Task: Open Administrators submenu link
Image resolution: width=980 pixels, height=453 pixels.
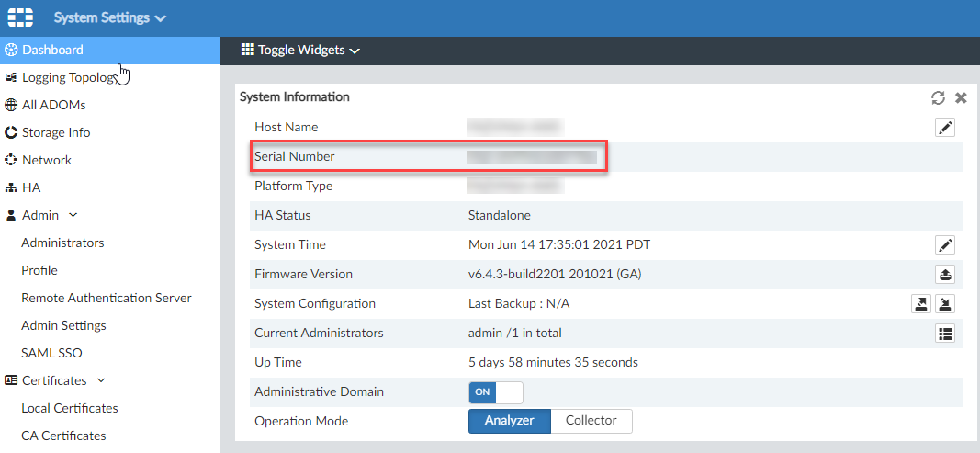Action: 62,243
